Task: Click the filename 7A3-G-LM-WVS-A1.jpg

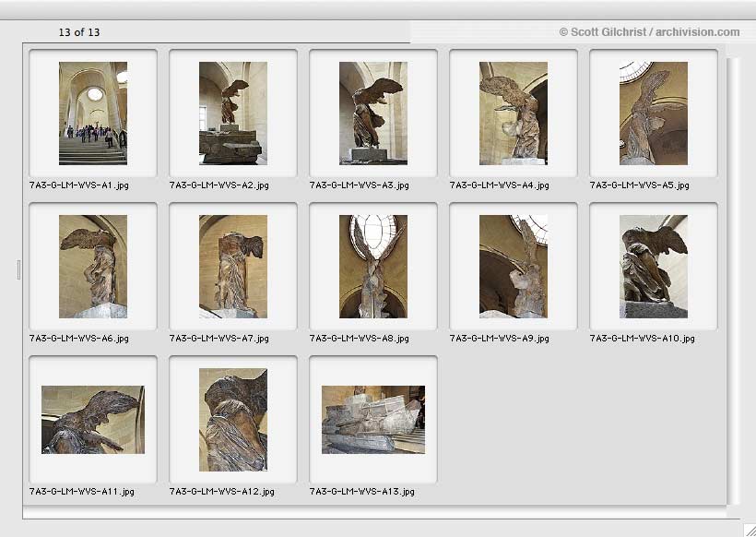Action: pyautogui.click(x=79, y=185)
